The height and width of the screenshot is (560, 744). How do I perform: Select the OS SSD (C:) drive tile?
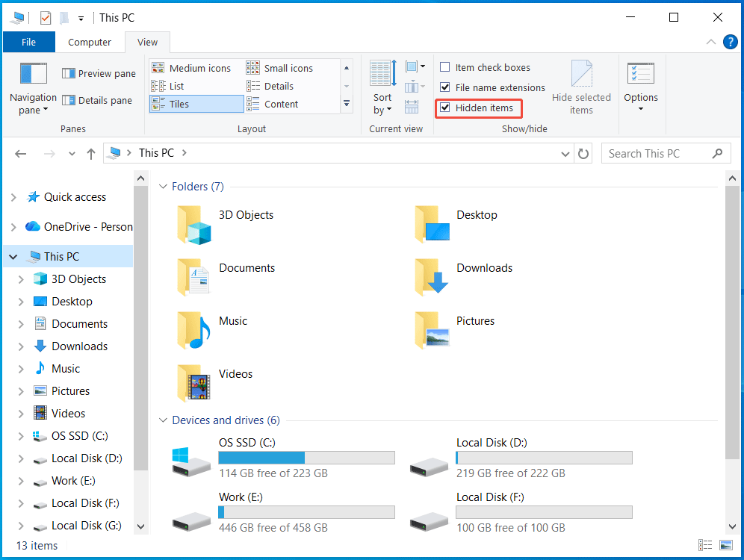(283, 458)
